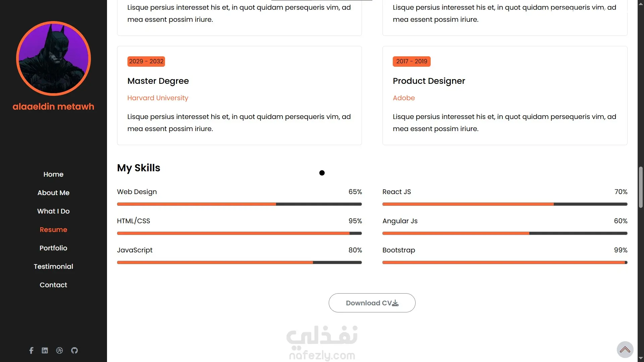Click the alaaeldin metawh name heading

53,107
